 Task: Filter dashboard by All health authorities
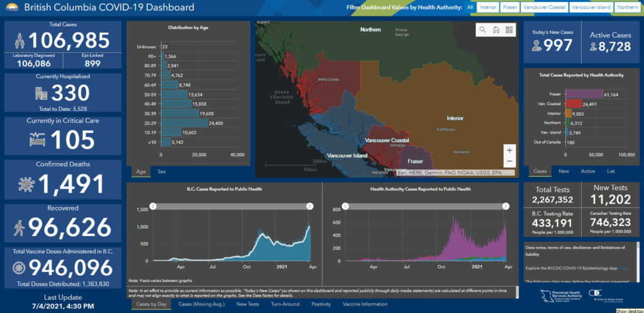coord(469,8)
